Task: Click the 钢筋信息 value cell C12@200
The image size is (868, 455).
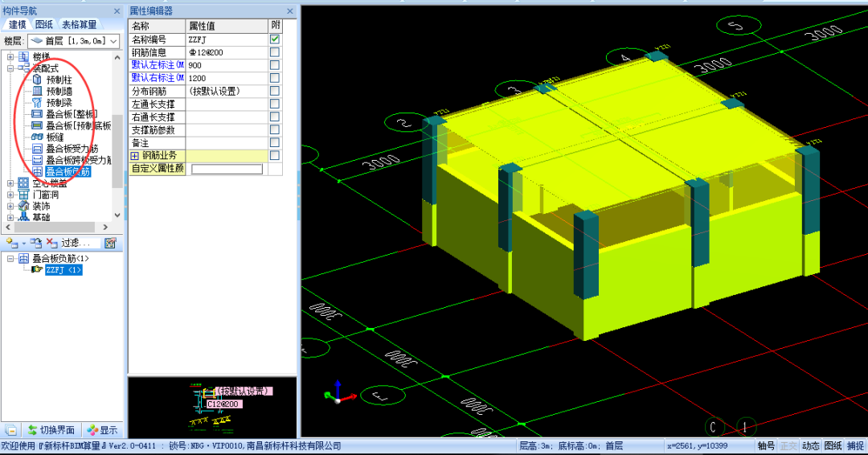Action: 227,52
